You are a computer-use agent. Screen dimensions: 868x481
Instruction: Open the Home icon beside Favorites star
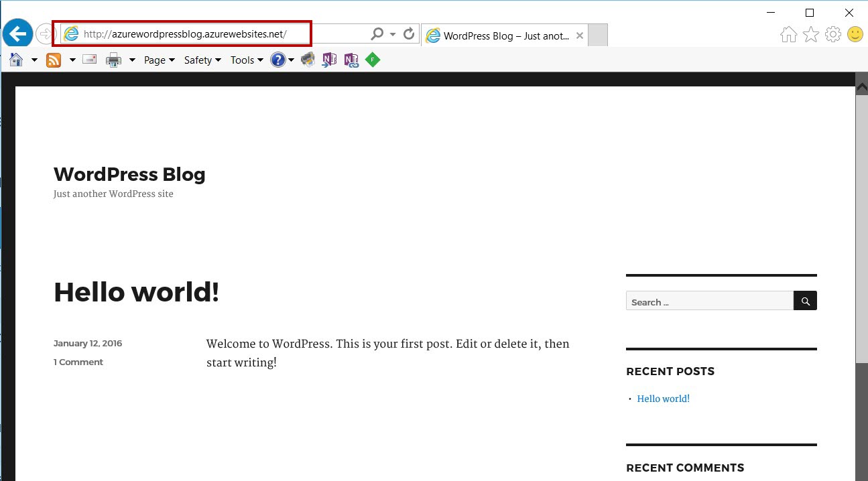(x=789, y=34)
